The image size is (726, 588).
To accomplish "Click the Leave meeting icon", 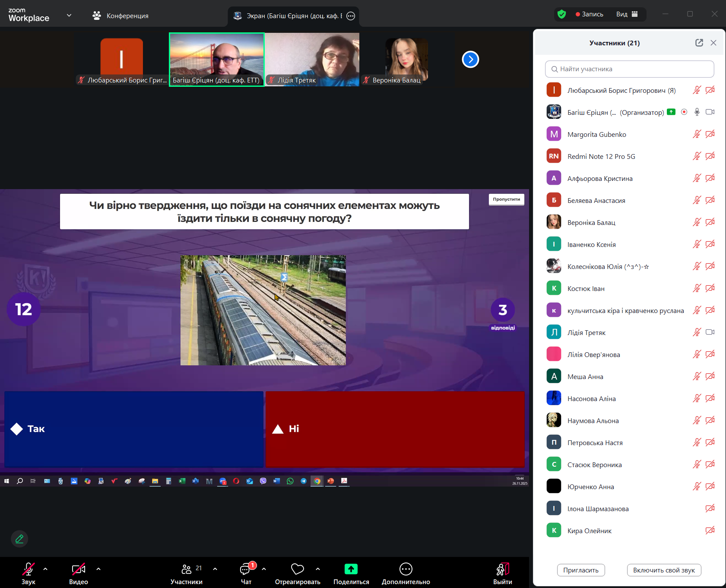I will (x=502, y=569).
